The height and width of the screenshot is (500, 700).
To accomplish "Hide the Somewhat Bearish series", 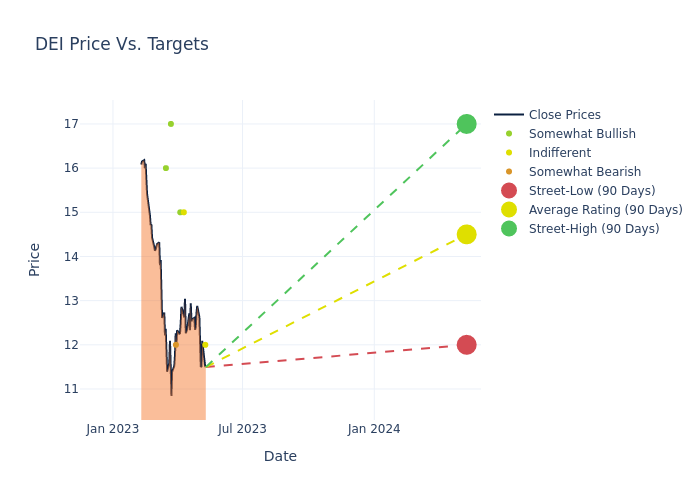I will (584, 172).
